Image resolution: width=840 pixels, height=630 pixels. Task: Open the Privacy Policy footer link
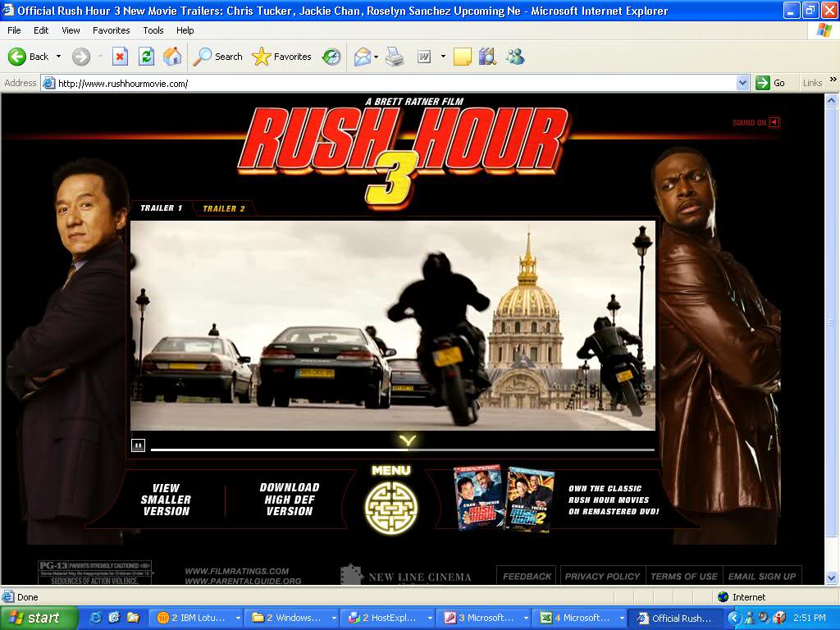pyautogui.click(x=602, y=577)
